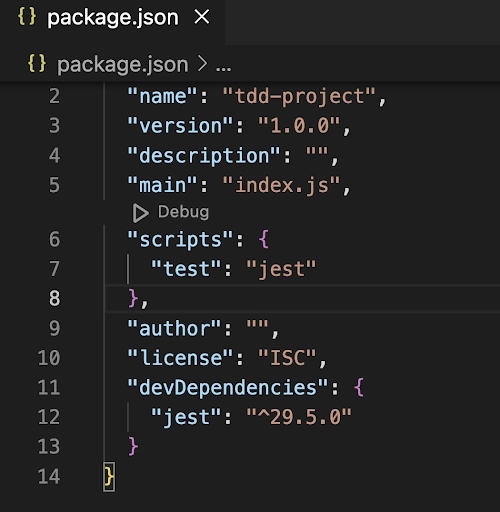This screenshot has width=500, height=512.
Task: Place the cursor on the "scripts" key
Action: 180,240
